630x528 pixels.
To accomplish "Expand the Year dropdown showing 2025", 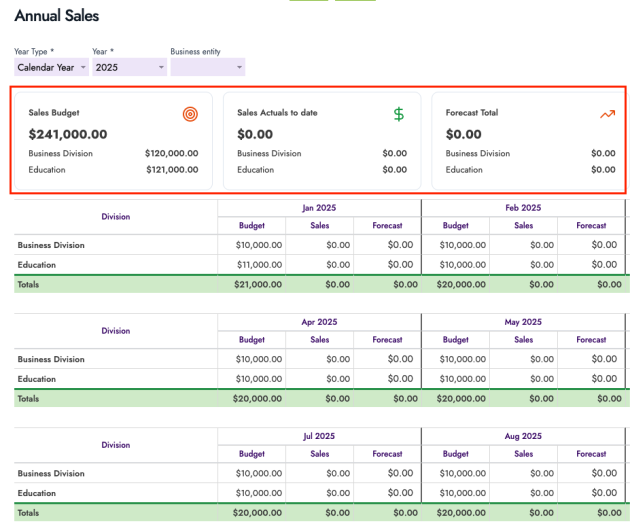I will [129, 67].
